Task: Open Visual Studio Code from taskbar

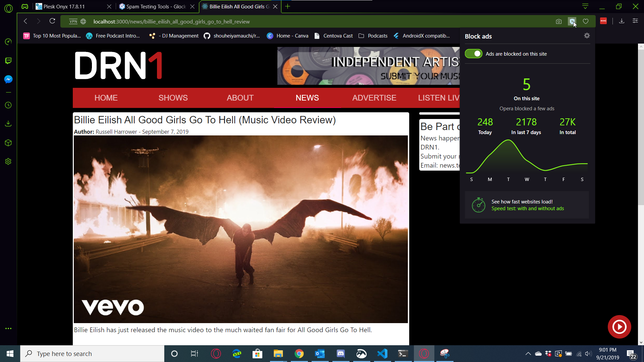Action: [x=382, y=354]
